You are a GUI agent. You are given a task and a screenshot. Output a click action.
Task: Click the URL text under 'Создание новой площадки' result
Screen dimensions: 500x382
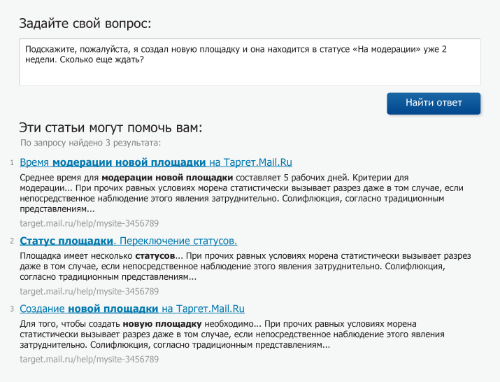(x=89, y=359)
